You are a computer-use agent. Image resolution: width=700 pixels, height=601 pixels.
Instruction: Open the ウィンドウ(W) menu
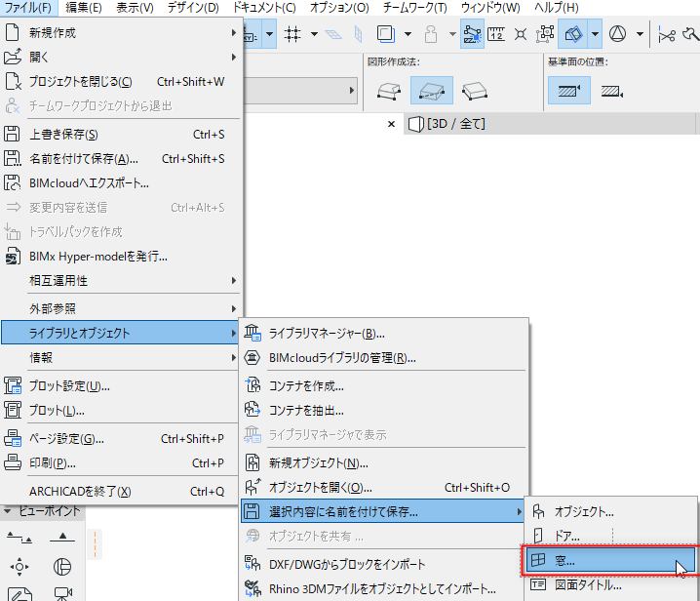[490, 8]
